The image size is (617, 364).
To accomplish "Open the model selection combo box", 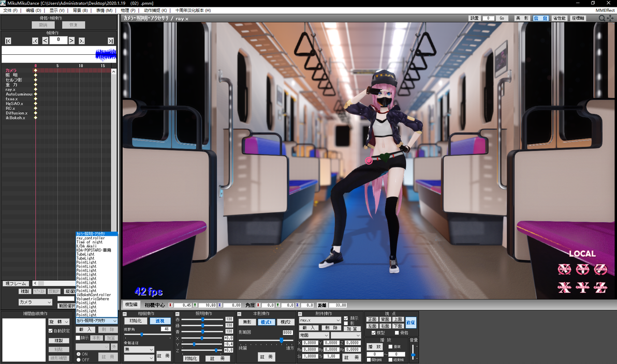I will coord(97,321).
